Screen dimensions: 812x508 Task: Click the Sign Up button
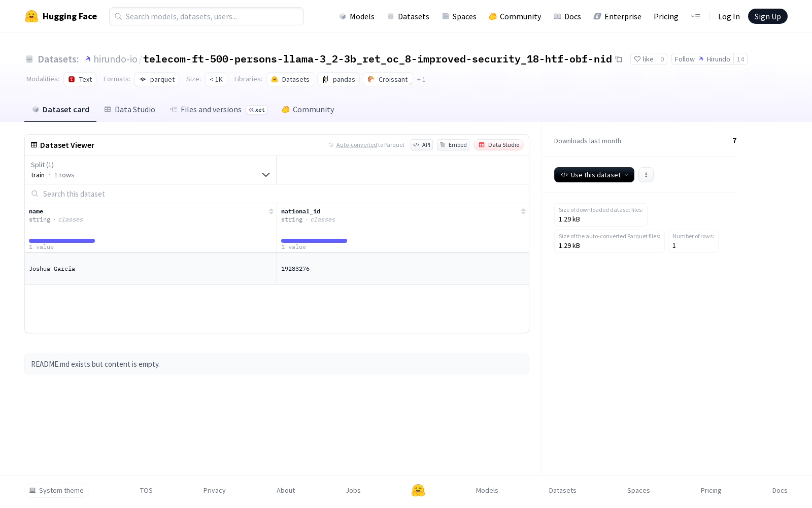768,16
